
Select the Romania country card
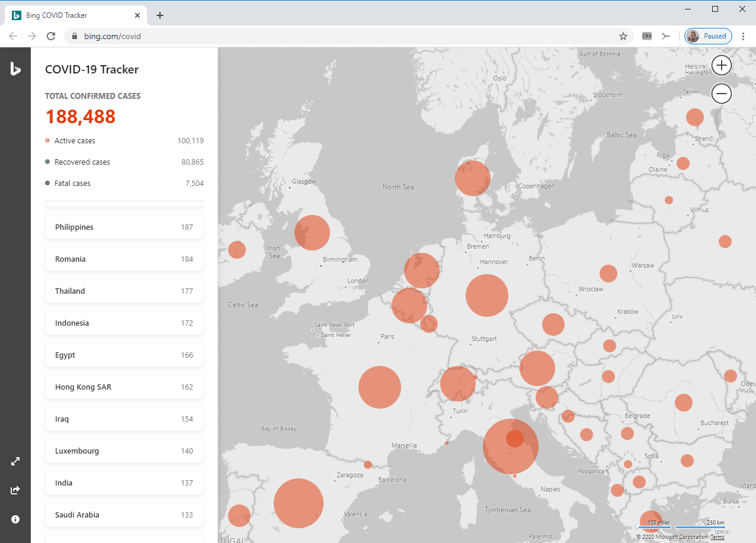[124, 259]
